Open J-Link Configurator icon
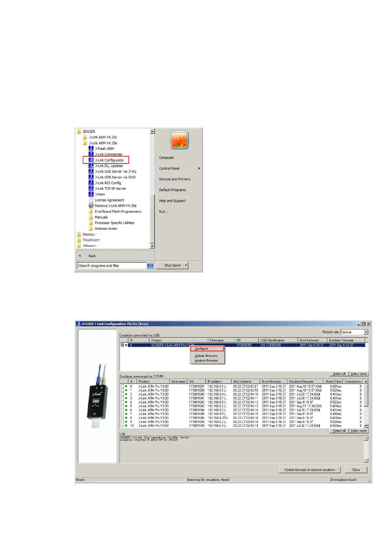392x555 pixels. click(91, 160)
